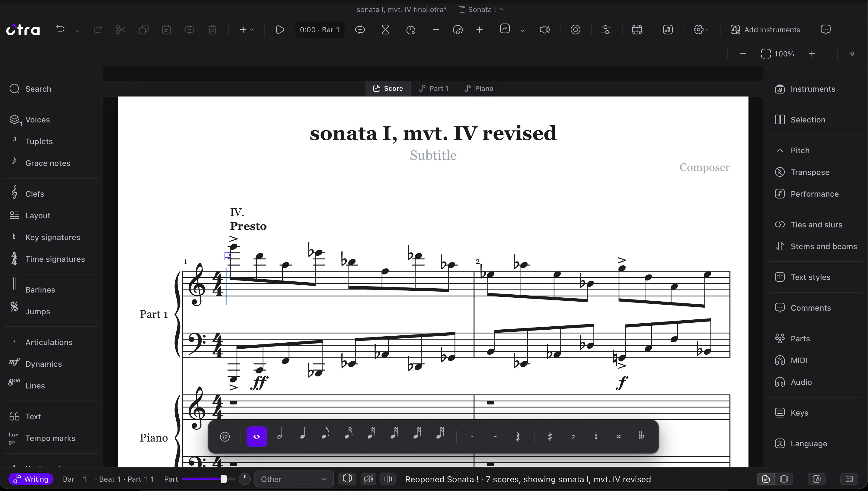
Task: Open the settings gear dropdown
Action: 701,30
